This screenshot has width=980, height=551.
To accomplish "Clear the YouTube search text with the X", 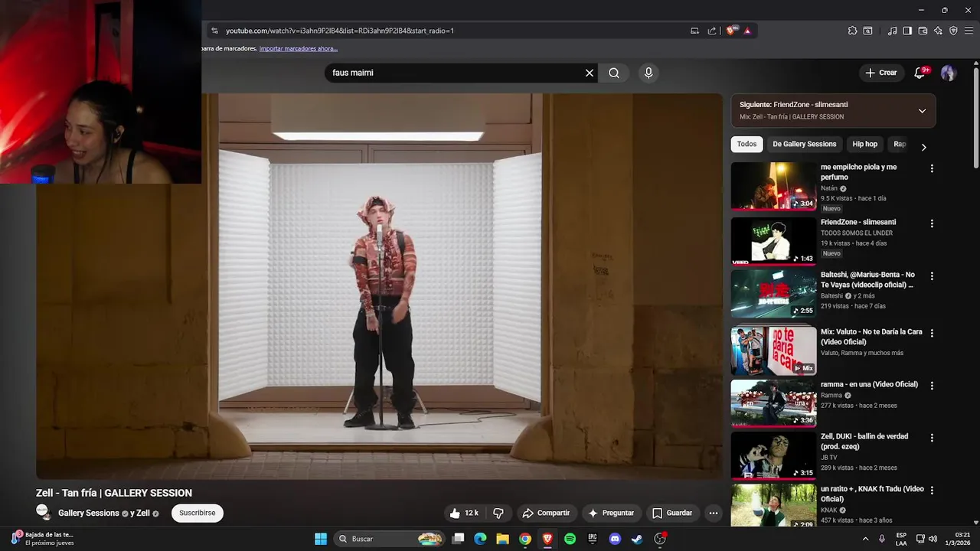I will (590, 73).
